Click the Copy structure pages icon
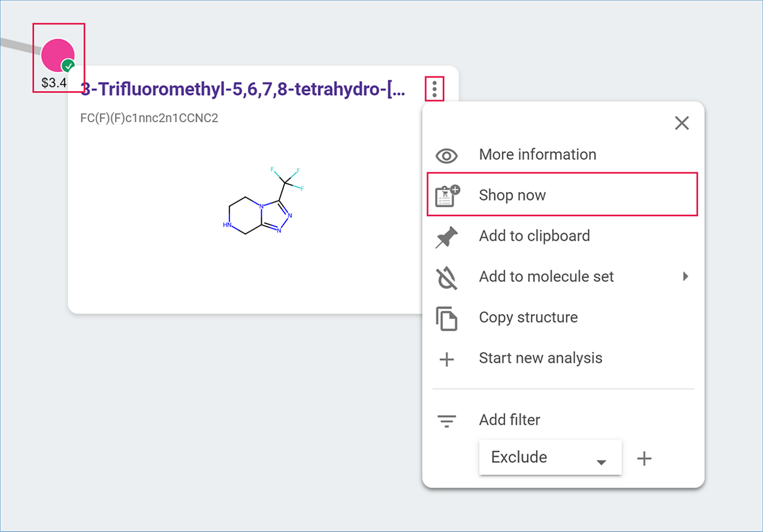The image size is (763, 532). pyautogui.click(x=446, y=318)
